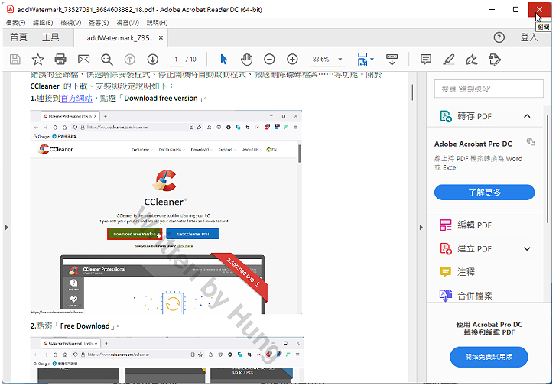Open the 檔案(F) menu
Viewport: 559px width, 392px height.
(x=16, y=23)
